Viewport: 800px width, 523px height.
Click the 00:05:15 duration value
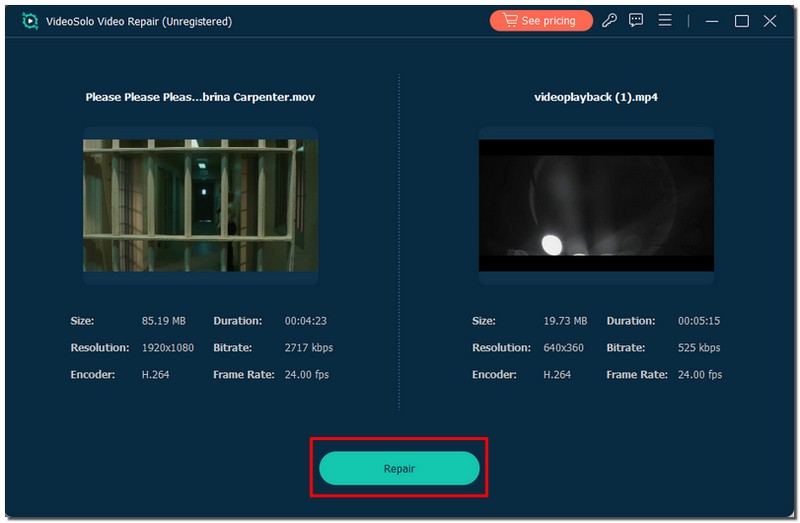pos(699,321)
